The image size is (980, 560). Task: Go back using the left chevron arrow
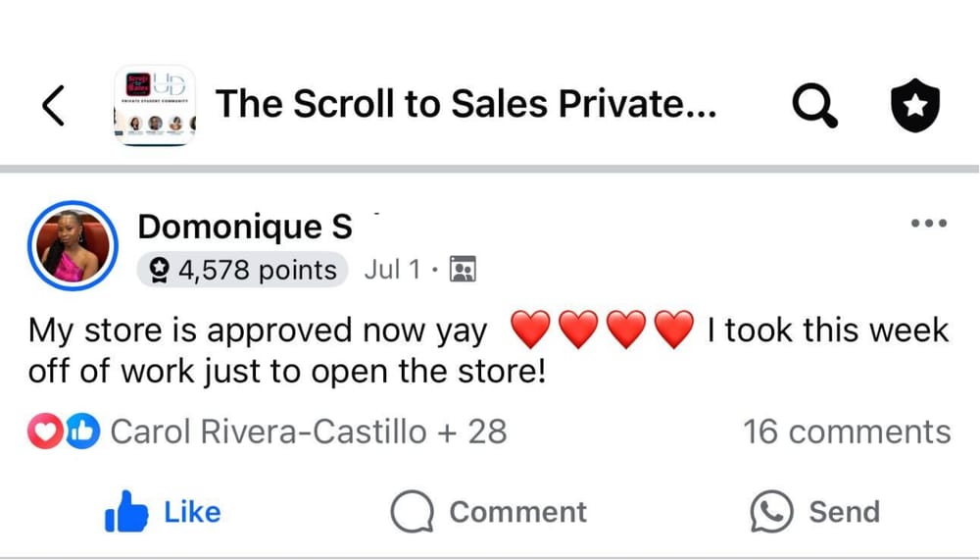pyautogui.click(x=54, y=105)
